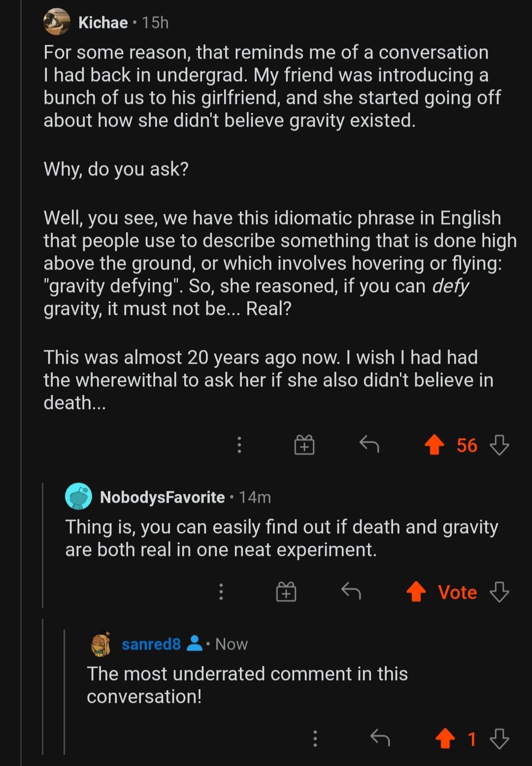
Task: Open Kichae's profile avatar
Action: coord(57,22)
